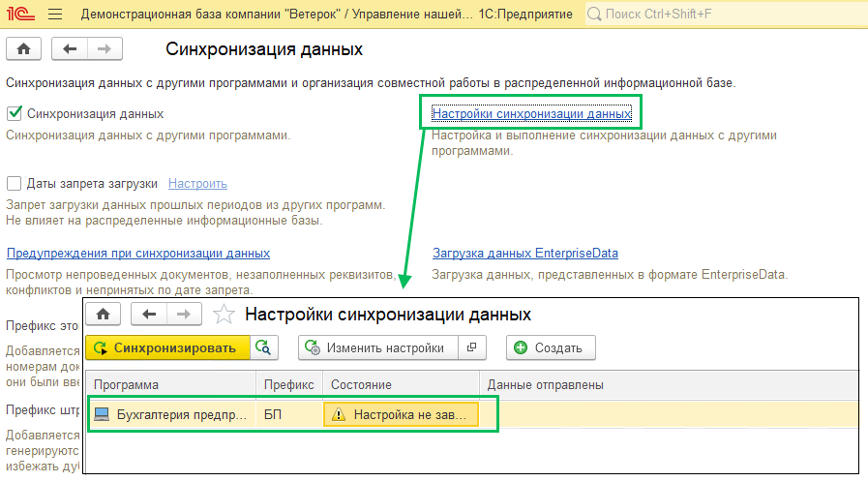Click window title Демонстрационная база компании
This screenshot has width=868, height=482.
327,14
